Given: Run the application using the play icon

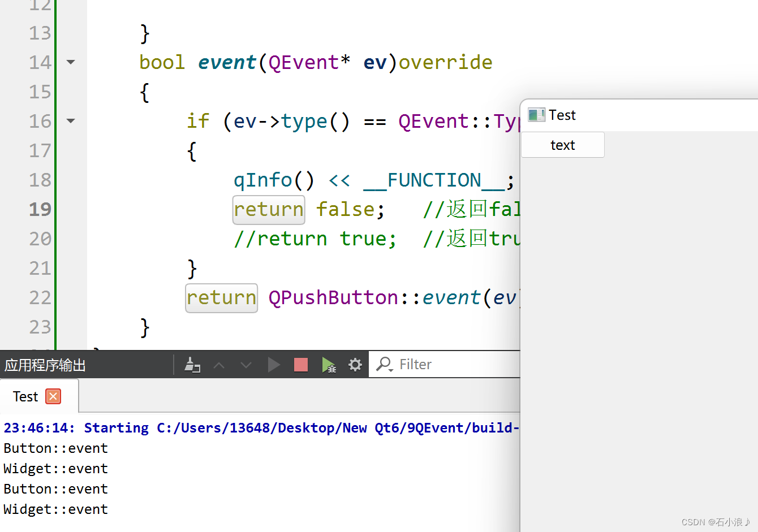Looking at the screenshot, I should (274, 364).
